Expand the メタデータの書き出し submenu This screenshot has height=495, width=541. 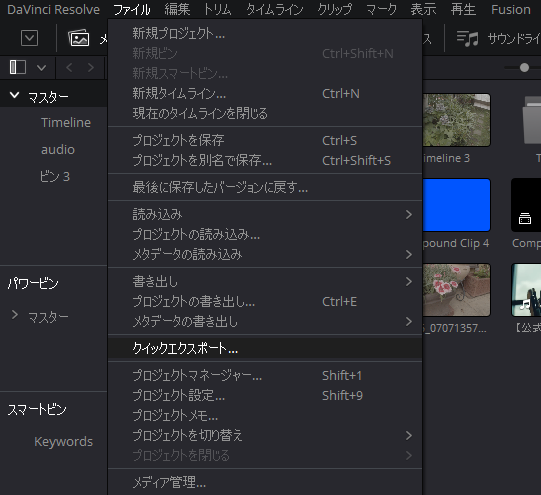265,322
